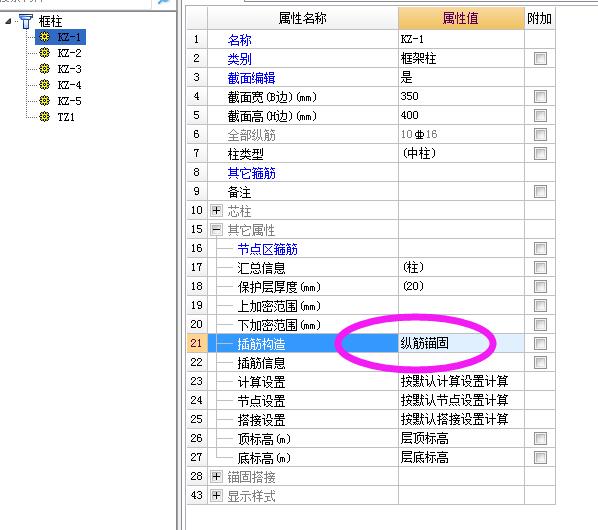The width and height of the screenshot is (598, 530).
Task: Toggle the 附加 checkbox for 截面宽(B边)
Action: pyautogui.click(x=540, y=96)
